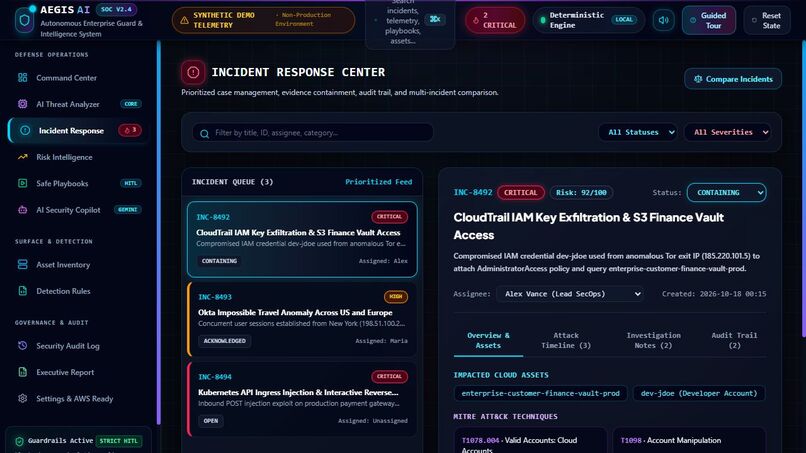Click enterprise-customer-finance-vault-prod asset chip

[540, 393]
